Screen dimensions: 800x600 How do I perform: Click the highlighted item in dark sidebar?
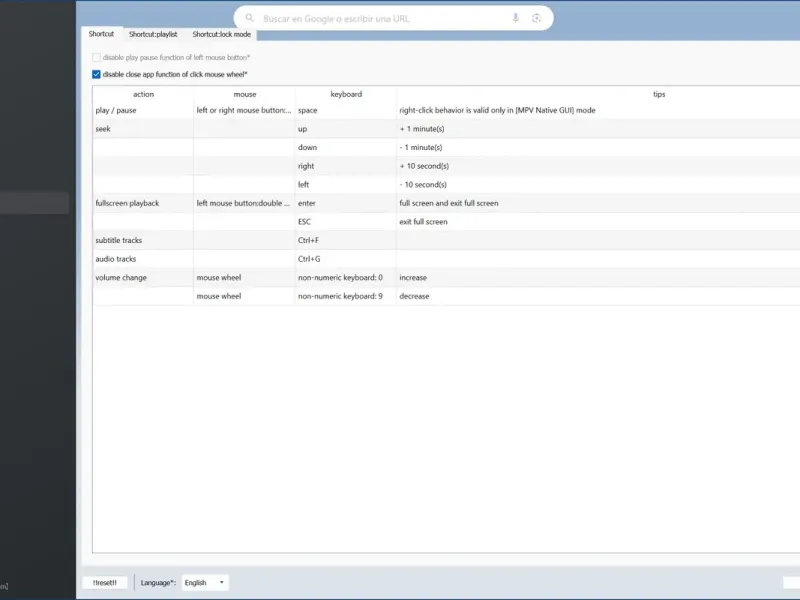[34, 203]
